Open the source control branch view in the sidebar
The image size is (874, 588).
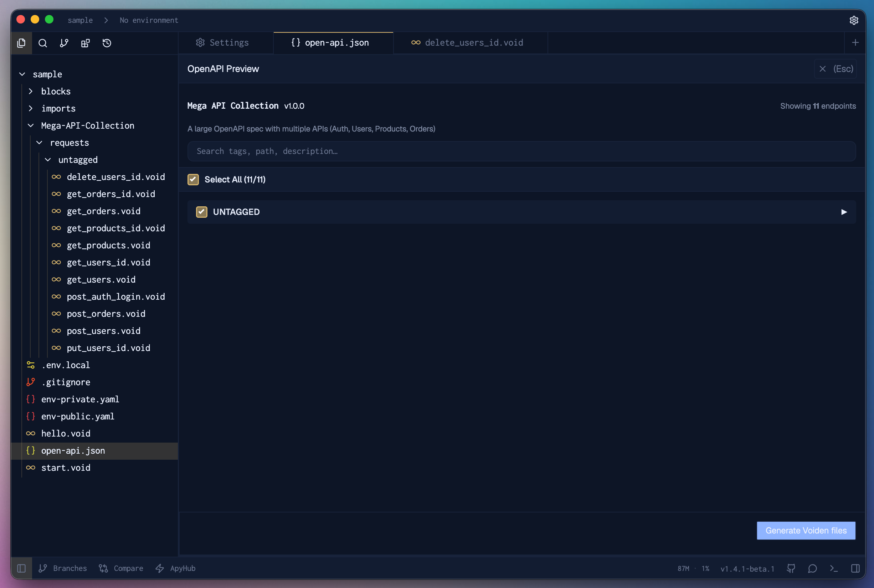[64, 43]
